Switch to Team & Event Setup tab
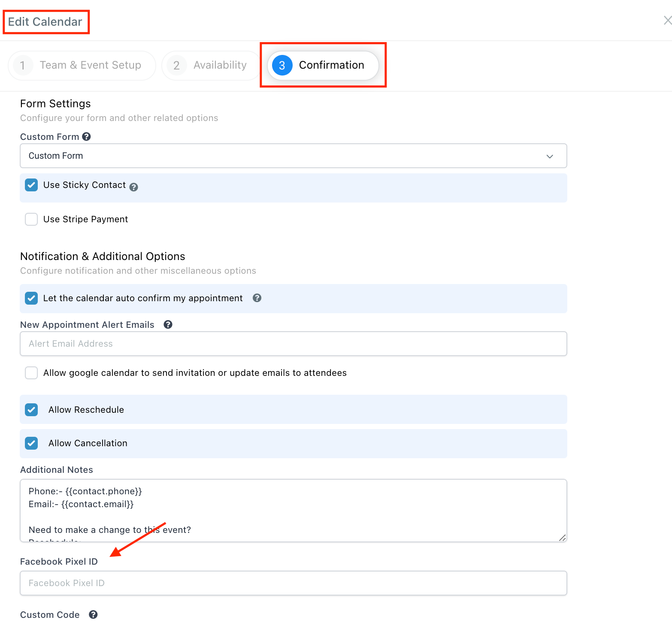 click(90, 65)
